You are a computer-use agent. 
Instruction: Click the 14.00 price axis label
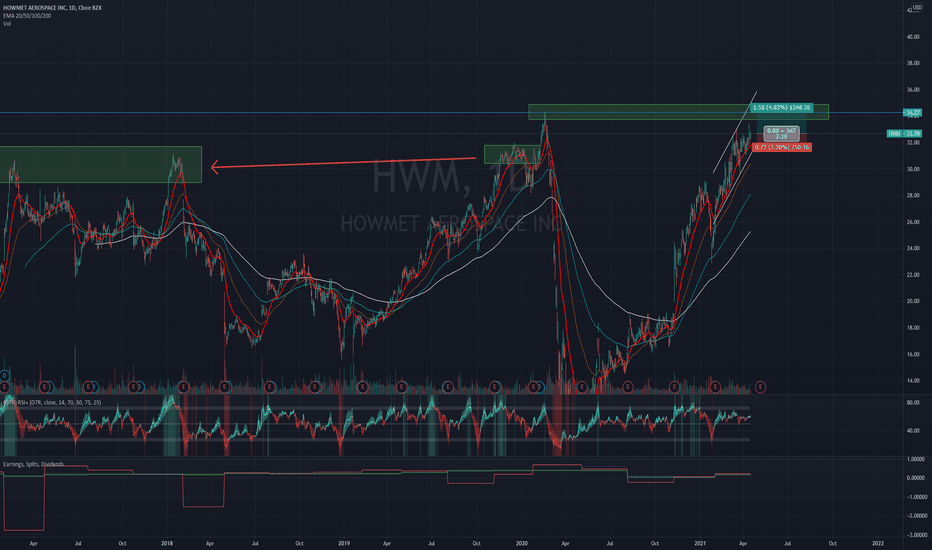coord(912,381)
